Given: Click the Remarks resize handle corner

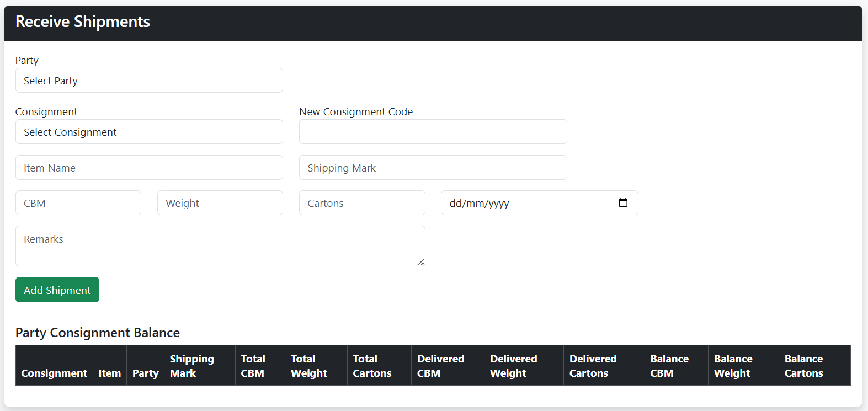Looking at the screenshot, I should pos(421,263).
